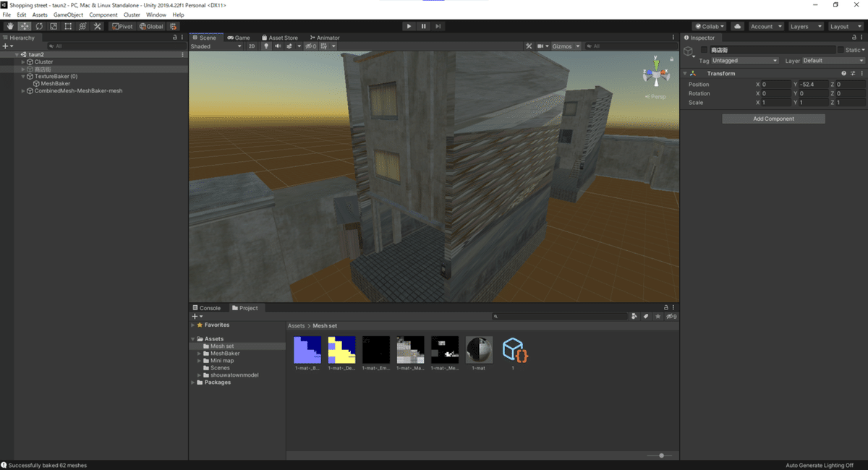Search by type icon in Project panel
The width and height of the screenshot is (868, 470).
(x=634, y=317)
